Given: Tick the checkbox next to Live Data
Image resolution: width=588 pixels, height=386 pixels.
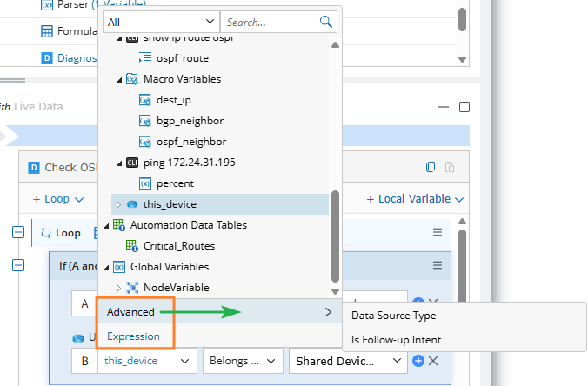Looking at the screenshot, I should pyautogui.click(x=464, y=107).
